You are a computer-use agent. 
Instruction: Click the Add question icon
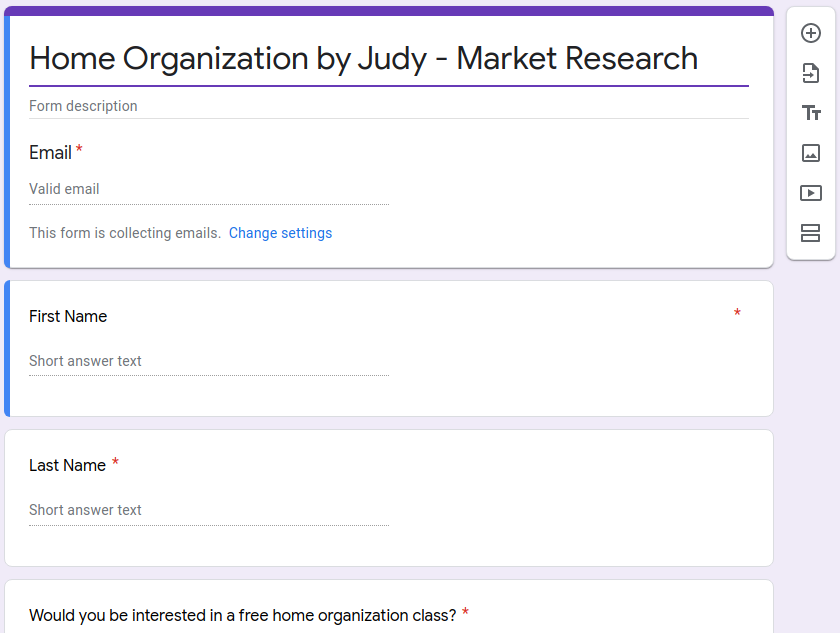click(x=811, y=33)
